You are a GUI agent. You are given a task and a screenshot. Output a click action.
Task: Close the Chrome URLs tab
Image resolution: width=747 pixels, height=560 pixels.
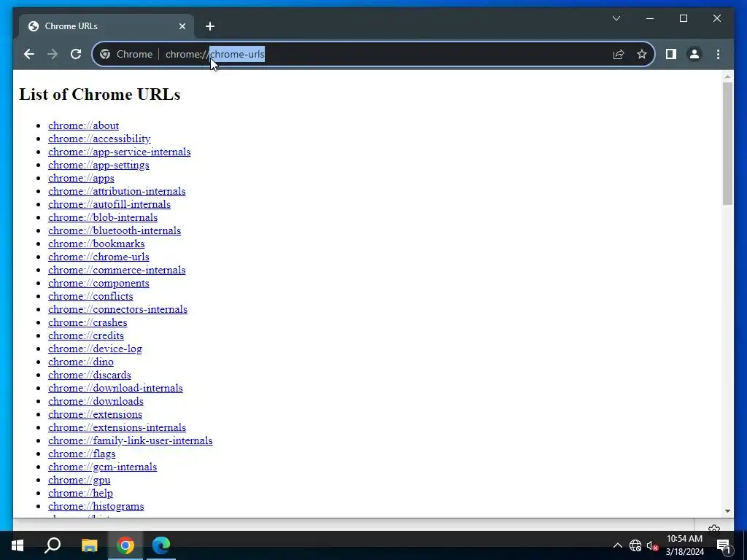coord(182,26)
